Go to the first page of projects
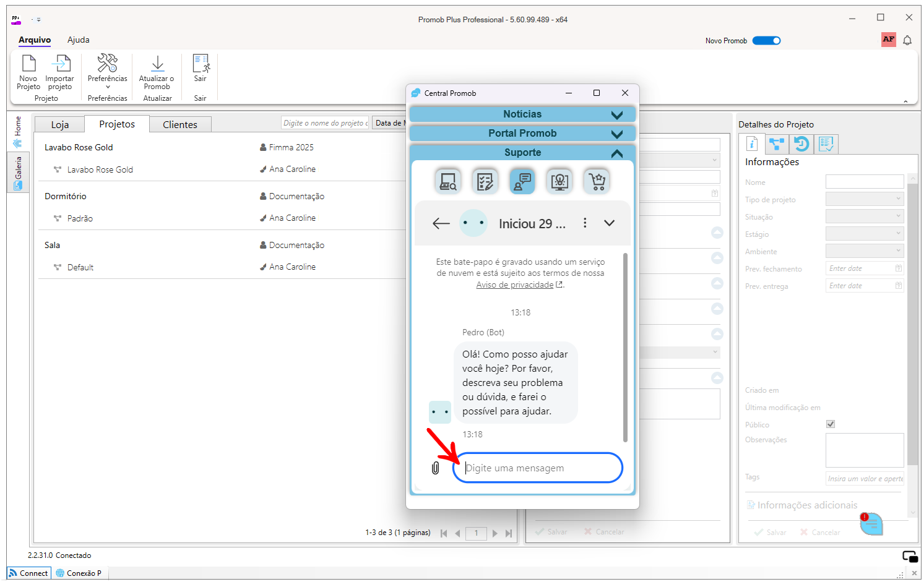924x587 pixels. (444, 533)
